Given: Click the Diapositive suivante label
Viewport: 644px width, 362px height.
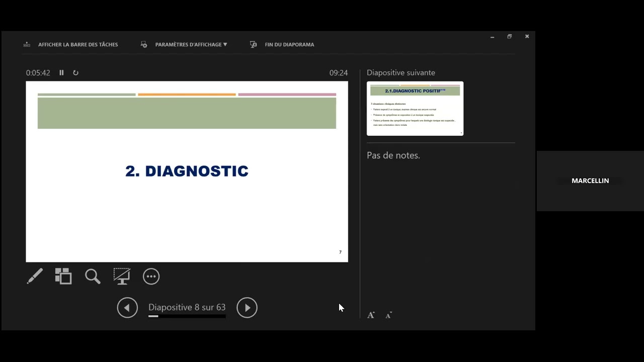Looking at the screenshot, I should click(x=401, y=72).
